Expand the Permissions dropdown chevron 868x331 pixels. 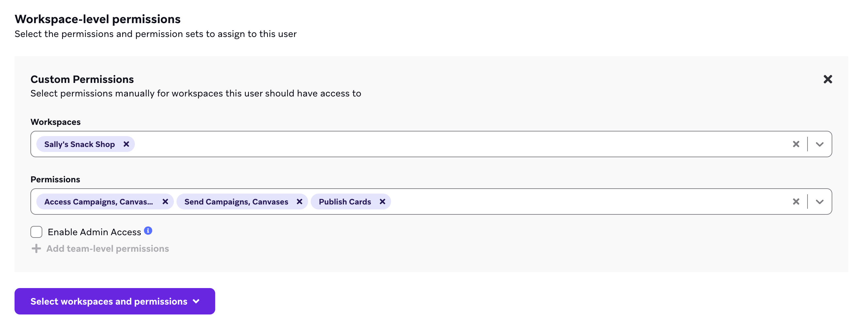point(819,202)
